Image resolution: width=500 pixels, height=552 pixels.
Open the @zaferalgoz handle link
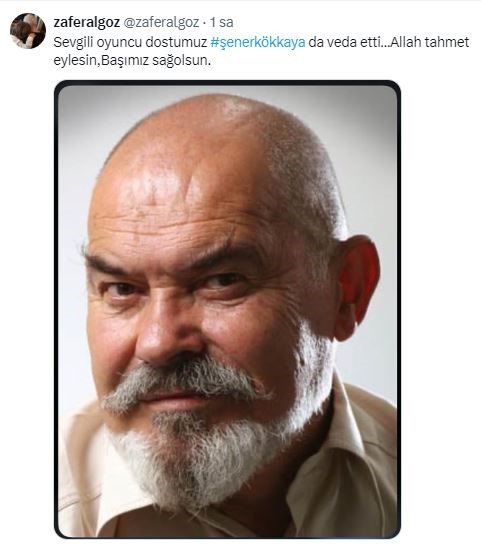tap(161, 22)
